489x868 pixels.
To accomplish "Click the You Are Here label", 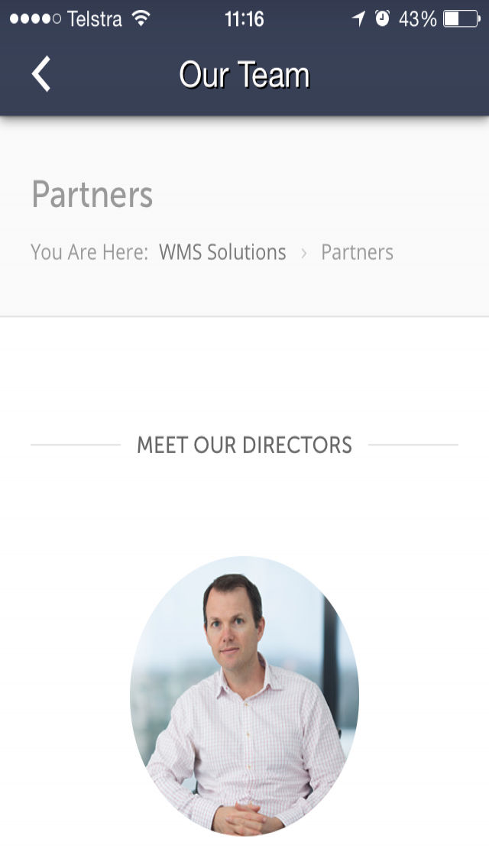I will point(89,252).
